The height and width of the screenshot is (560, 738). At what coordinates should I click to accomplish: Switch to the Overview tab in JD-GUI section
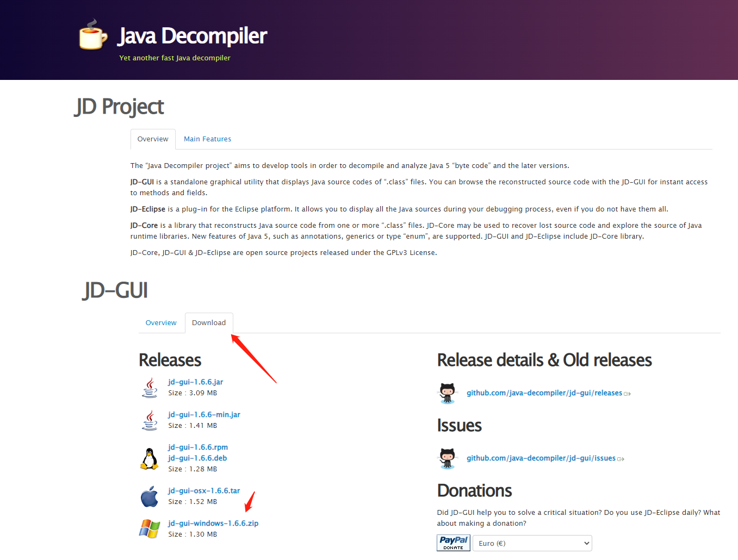(161, 322)
